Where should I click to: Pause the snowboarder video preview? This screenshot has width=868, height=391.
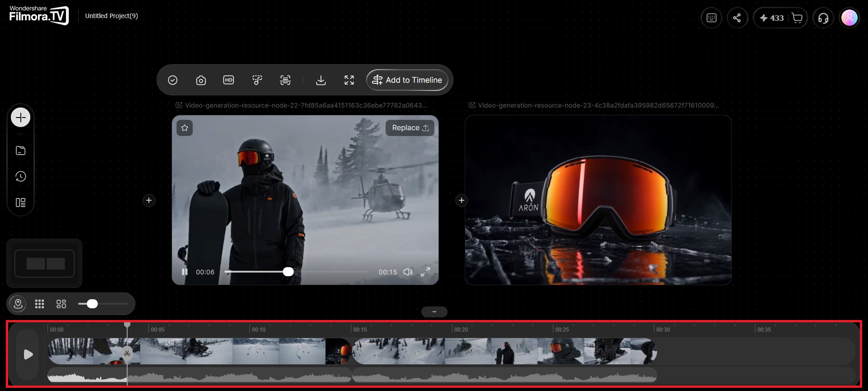click(185, 272)
